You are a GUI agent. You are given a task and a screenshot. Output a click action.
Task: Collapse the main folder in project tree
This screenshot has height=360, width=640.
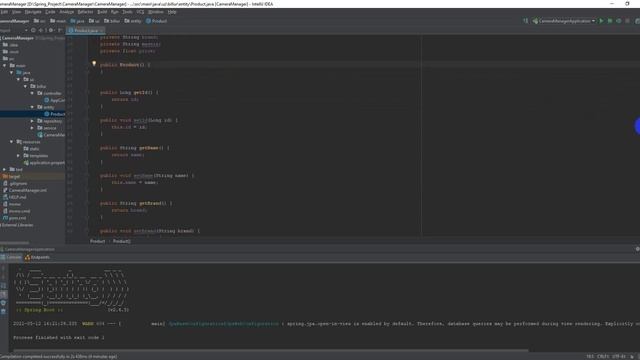point(5,65)
